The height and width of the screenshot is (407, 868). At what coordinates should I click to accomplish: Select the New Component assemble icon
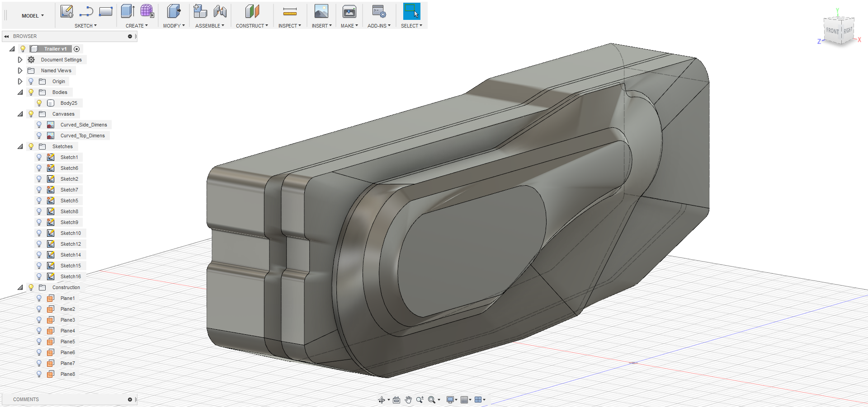(x=200, y=11)
